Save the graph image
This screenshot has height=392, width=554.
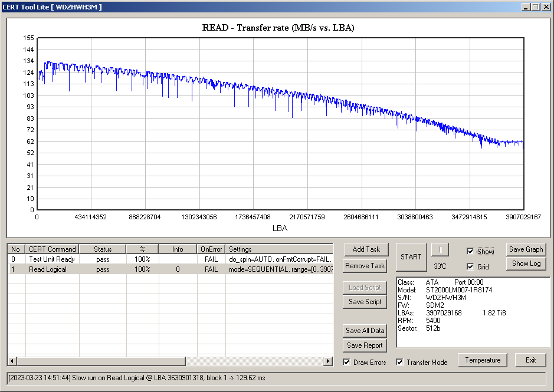pos(526,249)
